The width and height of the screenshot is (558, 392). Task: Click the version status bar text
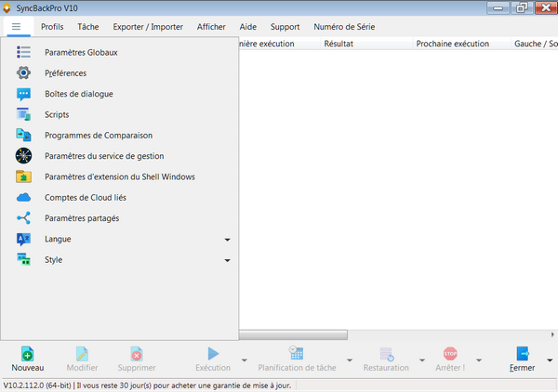coord(147,385)
